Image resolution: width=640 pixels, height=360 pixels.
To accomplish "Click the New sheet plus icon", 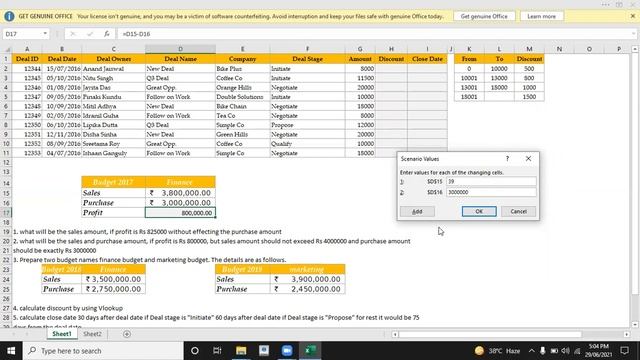I will pyautogui.click(x=127, y=334).
